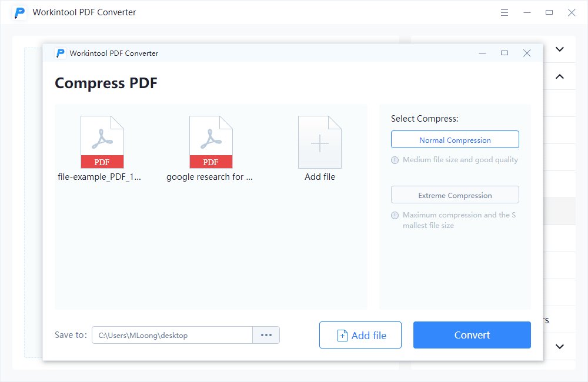Click the Save to path field
Viewport: 588px width, 382px height.
(172, 335)
